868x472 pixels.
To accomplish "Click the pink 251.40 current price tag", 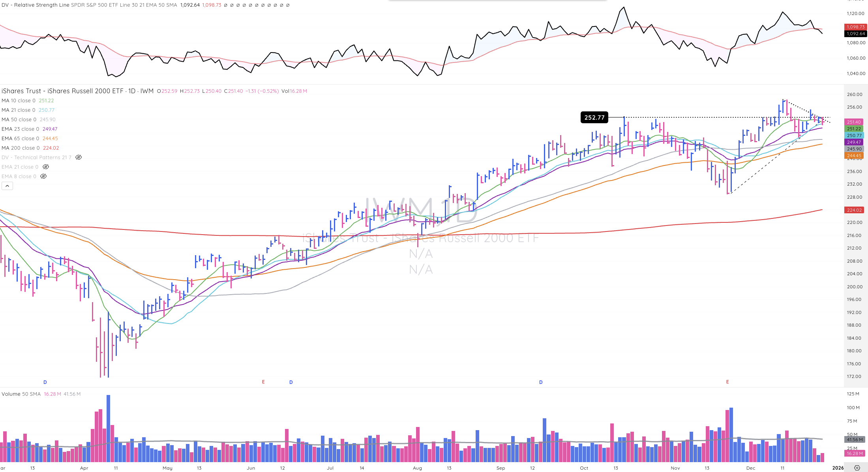I will pyautogui.click(x=853, y=122).
